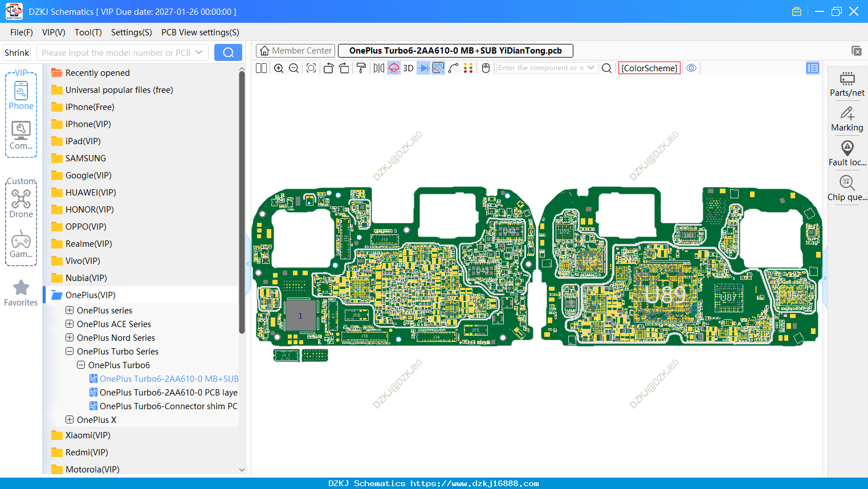Open the Fault location tool

(x=847, y=154)
